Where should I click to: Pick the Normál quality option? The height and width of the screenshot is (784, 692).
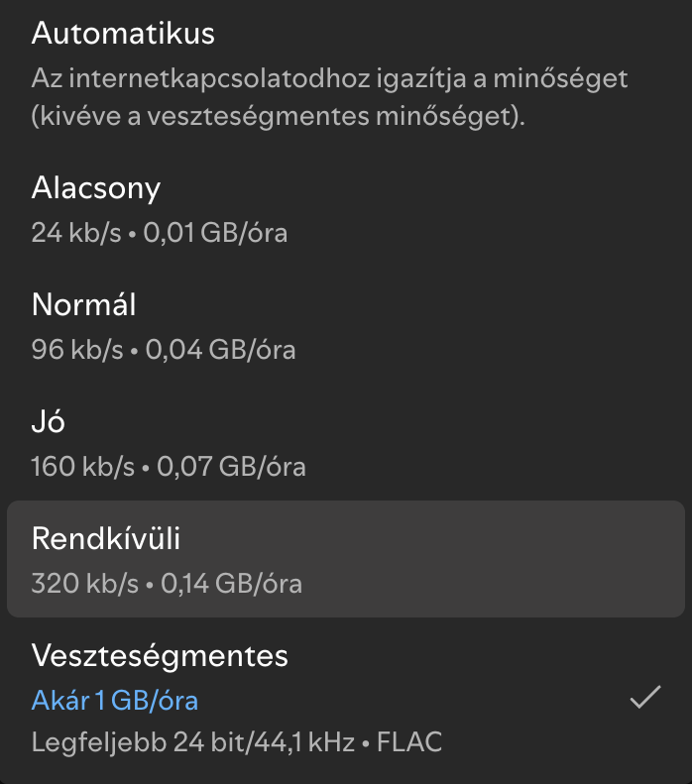297,325
